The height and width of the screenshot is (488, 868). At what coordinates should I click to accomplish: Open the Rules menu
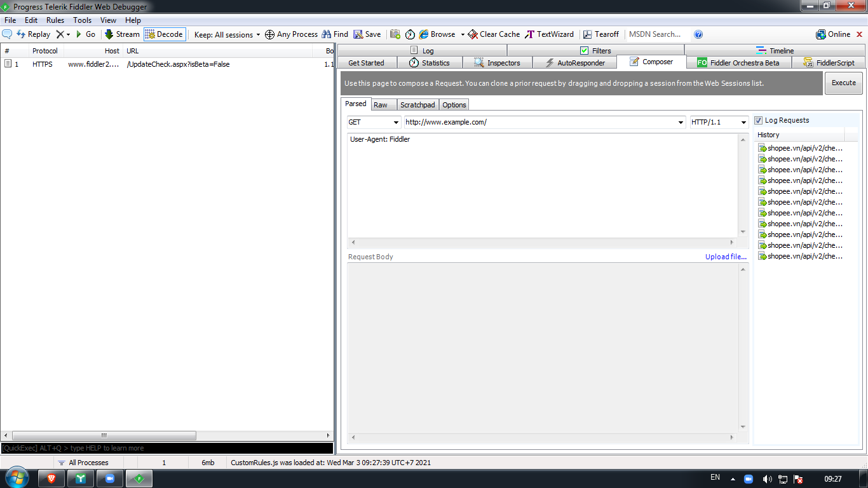click(55, 20)
